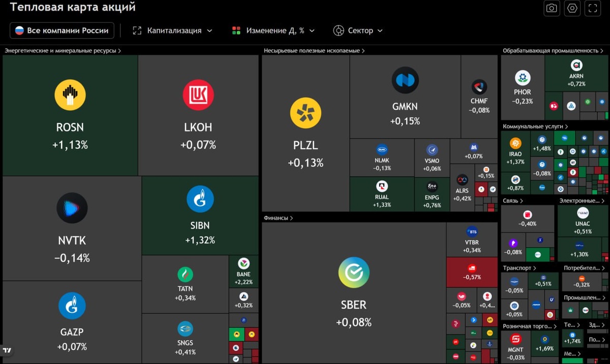Select the RUAL Rusal tile

coord(382,194)
